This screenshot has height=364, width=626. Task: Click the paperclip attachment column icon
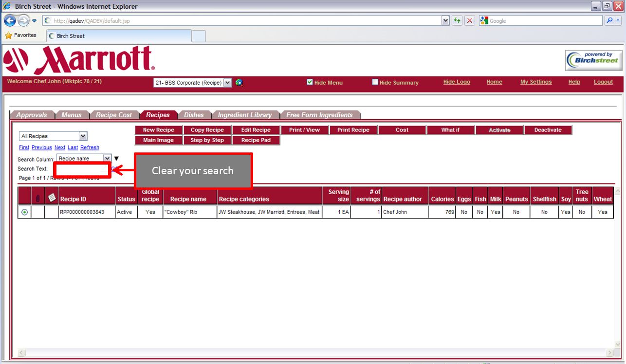click(x=38, y=199)
